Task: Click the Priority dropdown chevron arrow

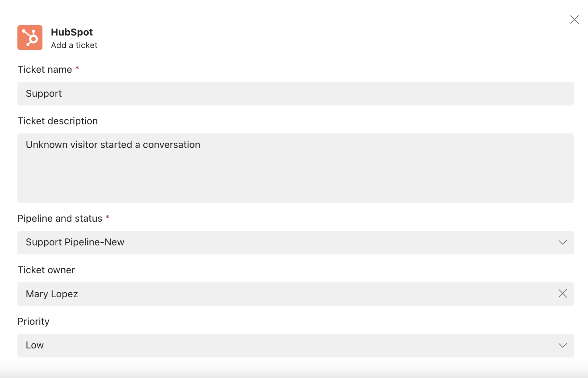Action: (563, 345)
